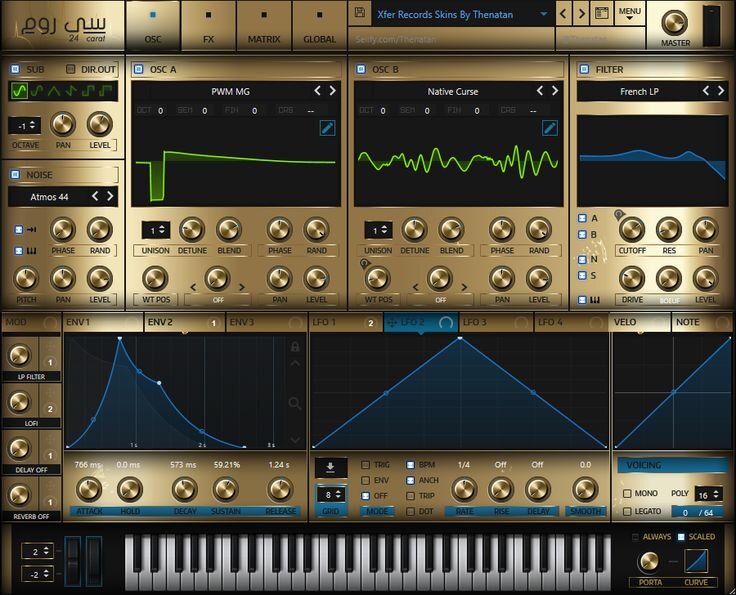
Task: Click the save preset floppy icon
Action: coord(360,13)
